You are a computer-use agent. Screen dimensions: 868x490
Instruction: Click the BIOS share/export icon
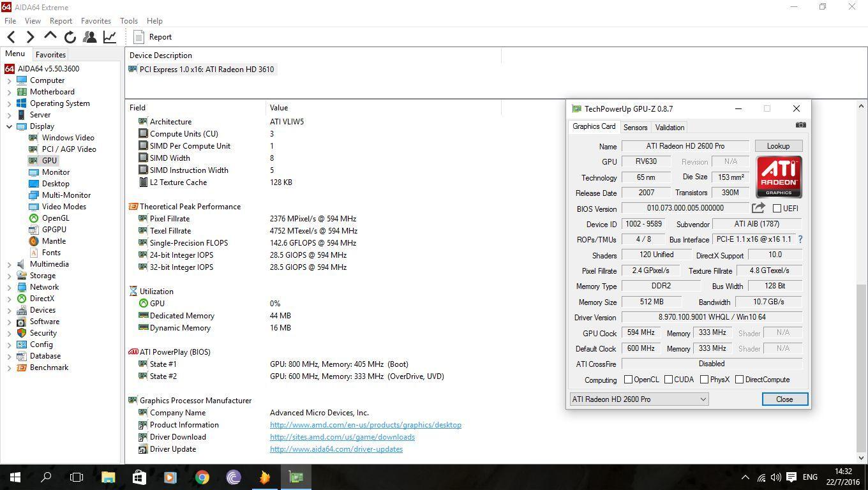pyautogui.click(x=758, y=208)
